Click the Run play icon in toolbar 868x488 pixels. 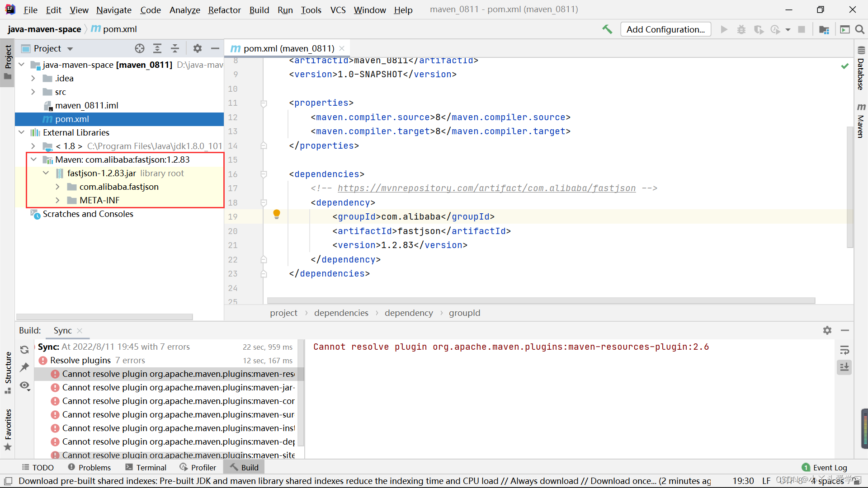pos(724,29)
